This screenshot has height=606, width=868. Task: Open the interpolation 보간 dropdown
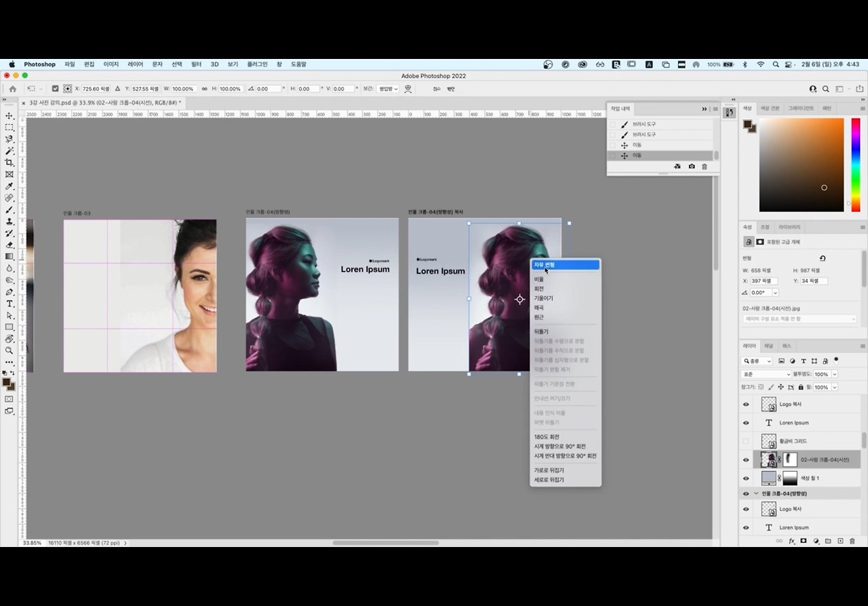[389, 89]
